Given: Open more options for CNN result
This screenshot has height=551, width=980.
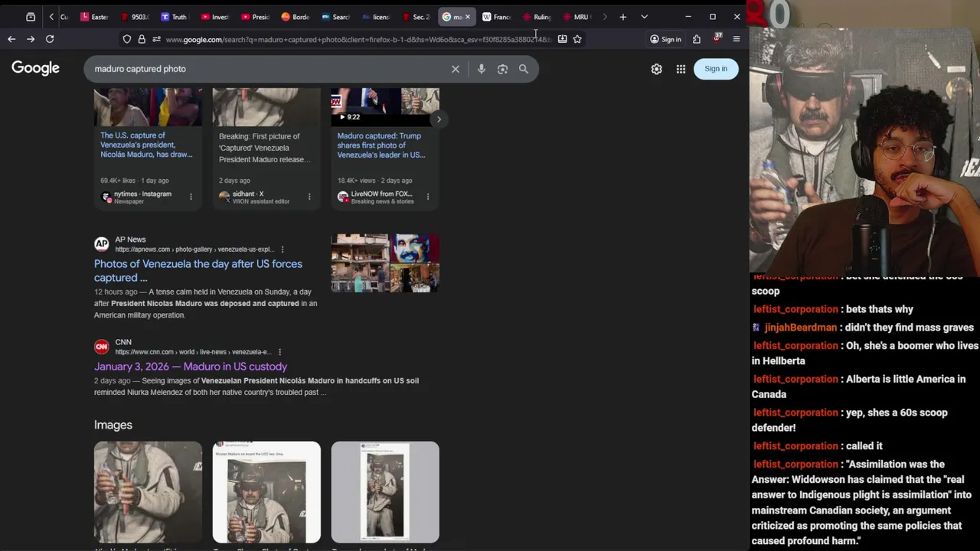Looking at the screenshot, I should click(279, 352).
